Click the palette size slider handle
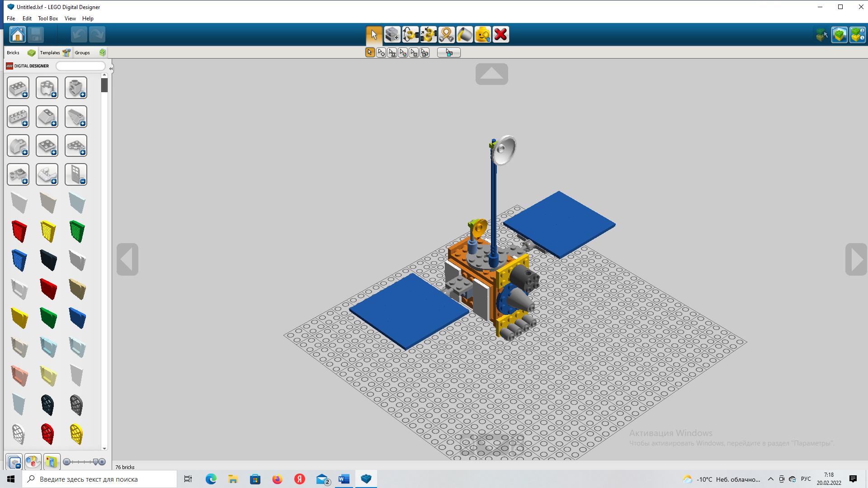Image resolution: width=868 pixels, height=488 pixels. [95, 462]
